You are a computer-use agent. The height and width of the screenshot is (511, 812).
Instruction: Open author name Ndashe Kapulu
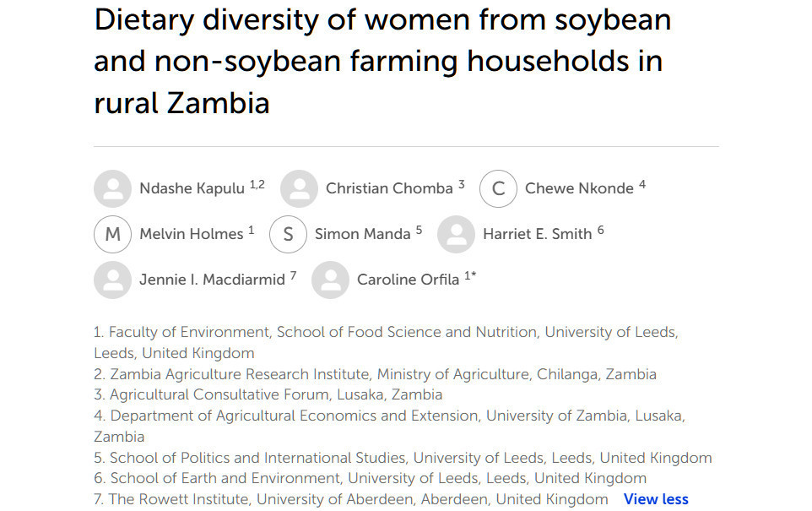[x=192, y=188]
